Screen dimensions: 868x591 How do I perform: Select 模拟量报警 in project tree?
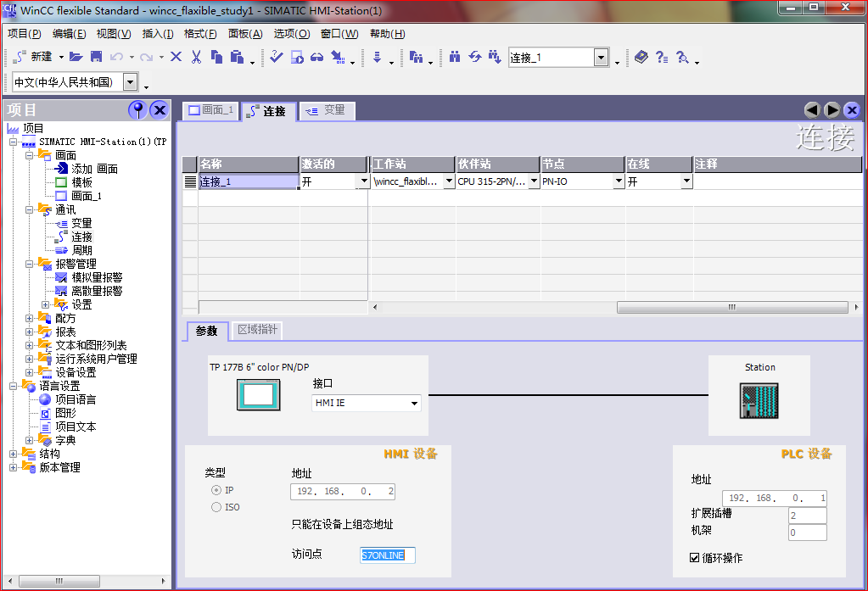click(97, 277)
